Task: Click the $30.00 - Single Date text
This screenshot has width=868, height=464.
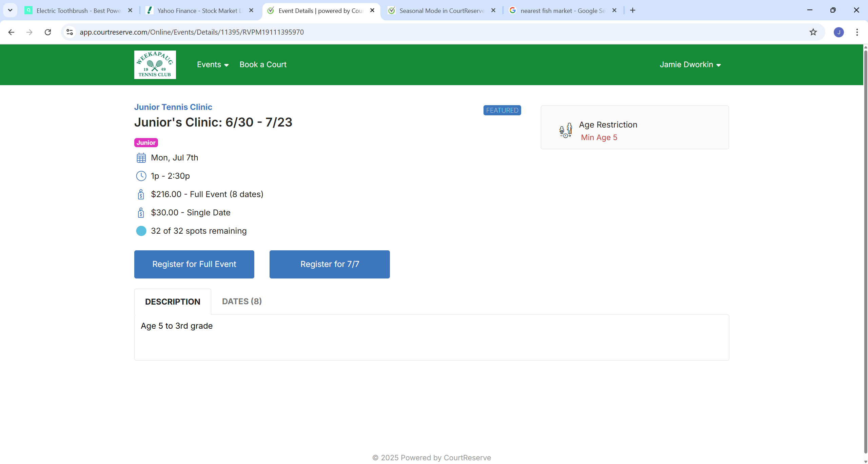Action: (x=191, y=213)
